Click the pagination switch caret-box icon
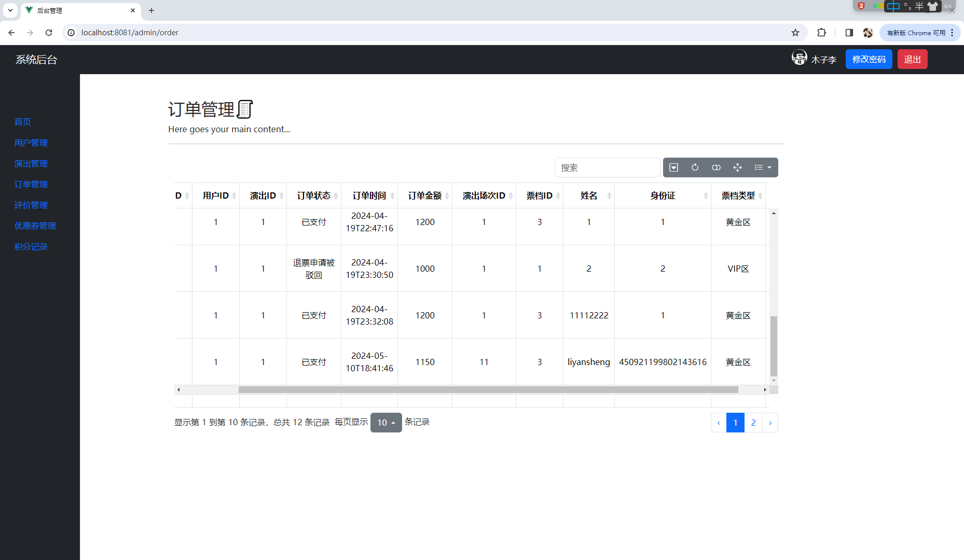The width and height of the screenshot is (964, 560). (673, 167)
